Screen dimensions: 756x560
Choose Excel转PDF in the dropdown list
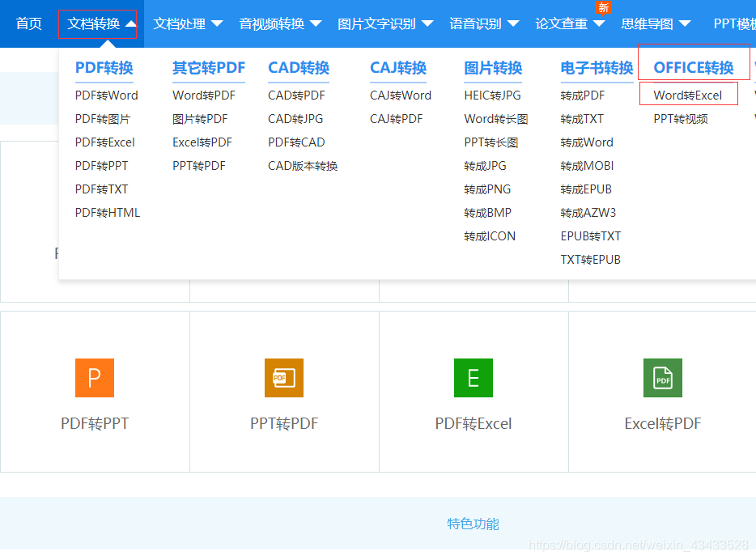202,142
